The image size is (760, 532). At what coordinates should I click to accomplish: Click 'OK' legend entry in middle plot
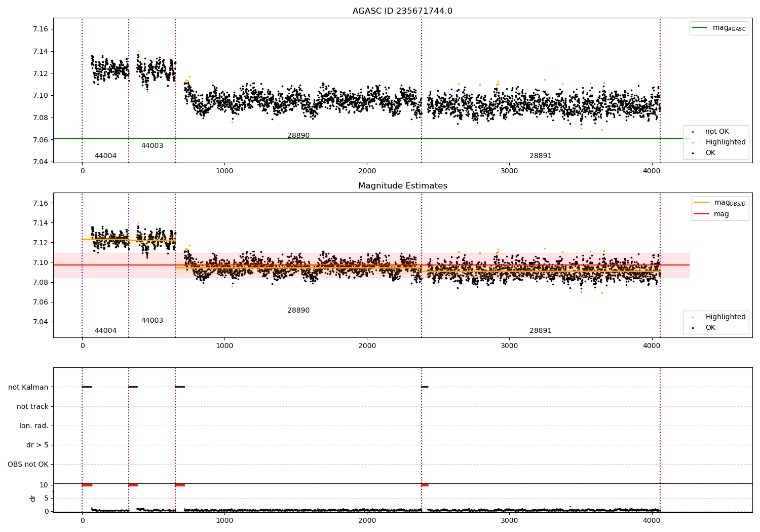pyautogui.click(x=704, y=328)
